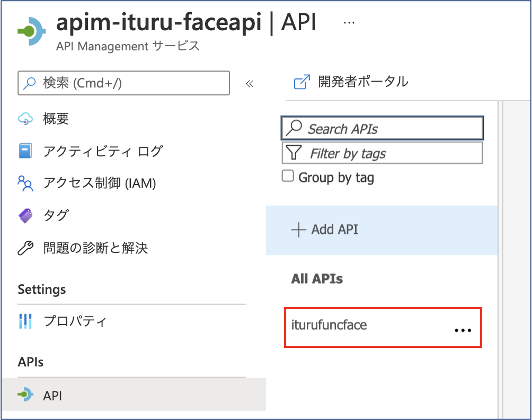Viewport: 532px width, 420px height.
Task: Select the API menu item under APIs
Action: point(134,395)
